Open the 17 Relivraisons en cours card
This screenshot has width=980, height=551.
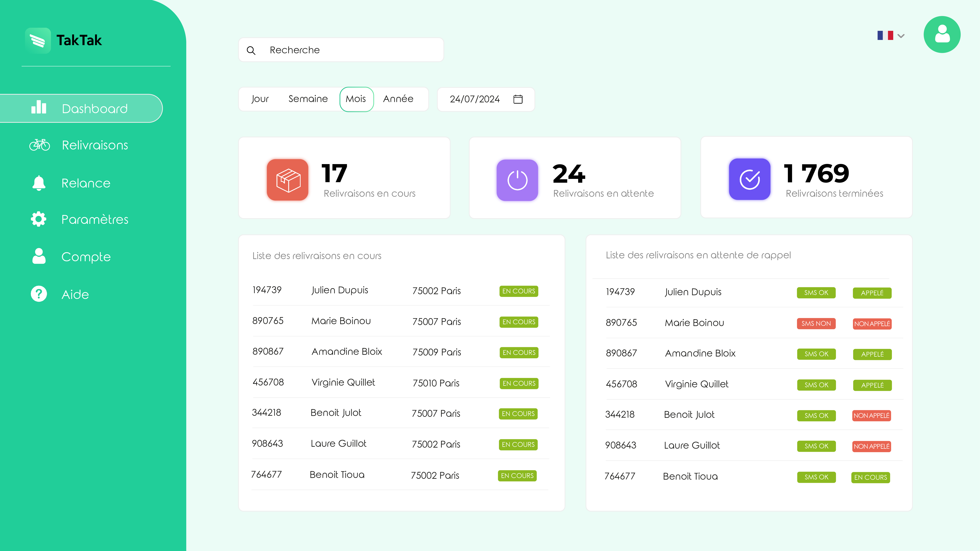pos(344,178)
